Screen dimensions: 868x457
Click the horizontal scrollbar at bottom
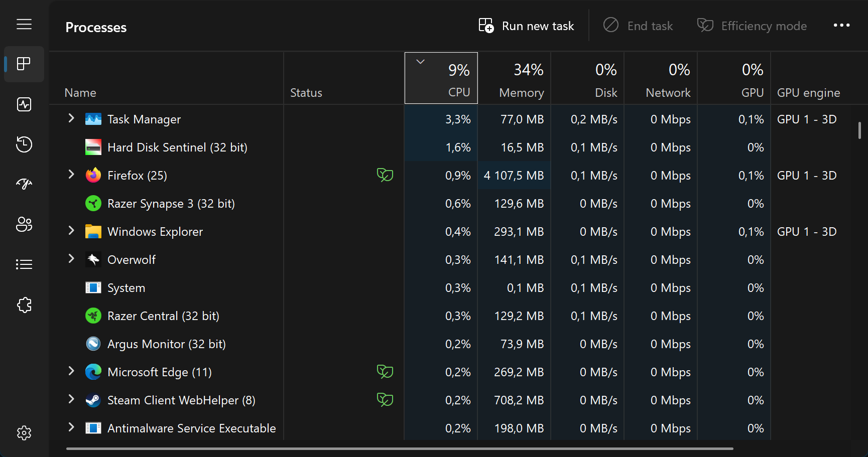click(x=399, y=448)
